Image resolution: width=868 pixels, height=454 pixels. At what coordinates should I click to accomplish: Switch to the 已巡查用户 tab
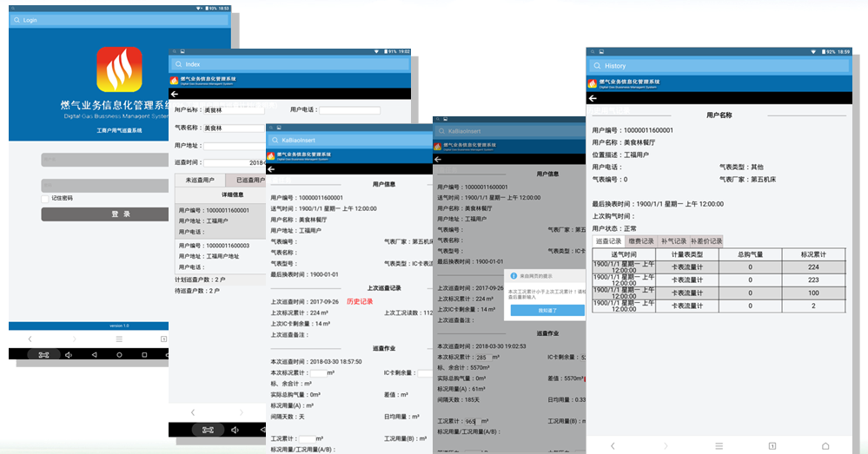click(x=247, y=180)
